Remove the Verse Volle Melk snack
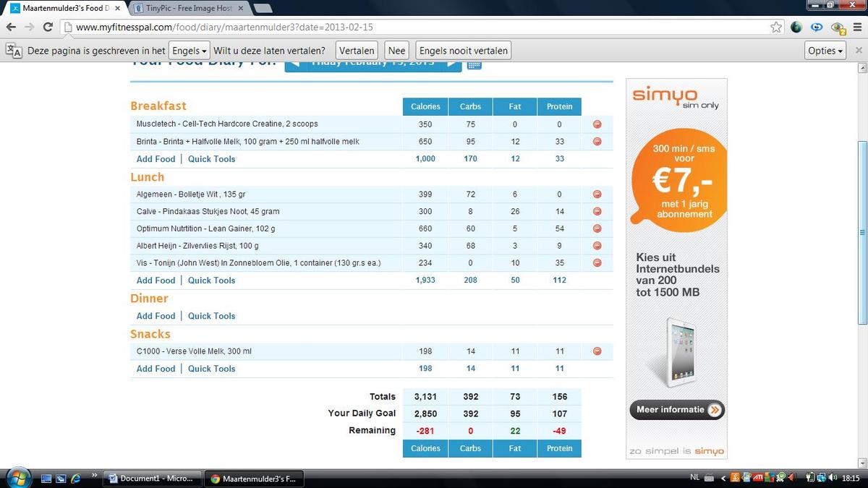Viewport: 868px width, 488px height. 597,351
